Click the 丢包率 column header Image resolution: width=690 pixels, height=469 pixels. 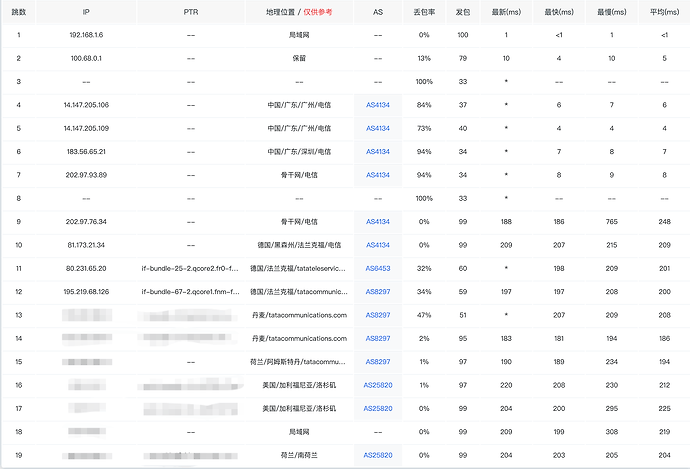pyautogui.click(x=424, y=12)
